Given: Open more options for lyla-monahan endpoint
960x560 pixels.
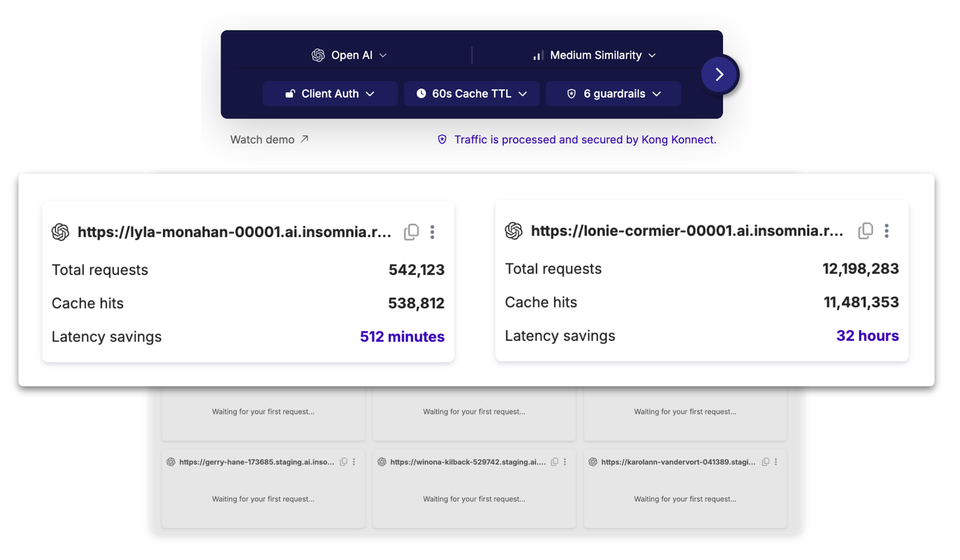Looking at the screenshot, I should coord(432,232).
